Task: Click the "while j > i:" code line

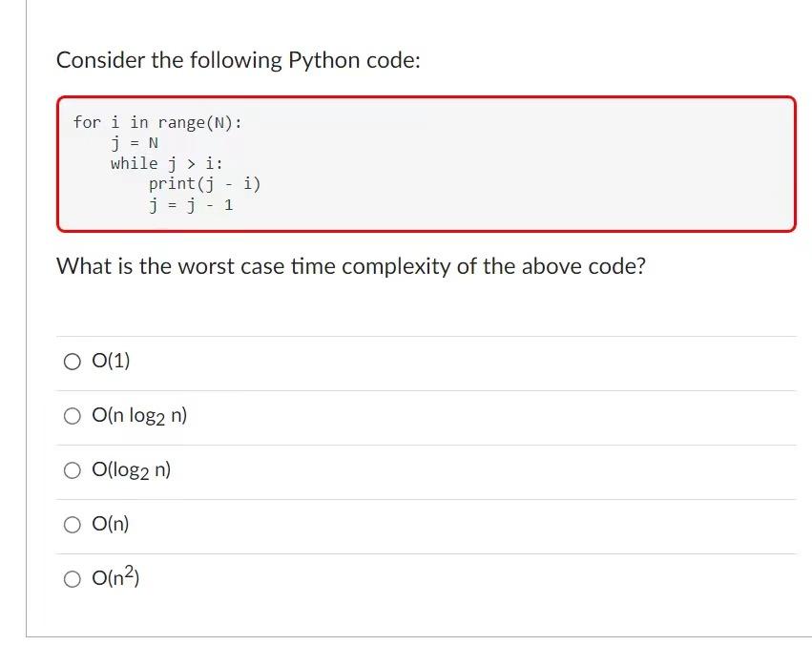Action: point(167,164)
